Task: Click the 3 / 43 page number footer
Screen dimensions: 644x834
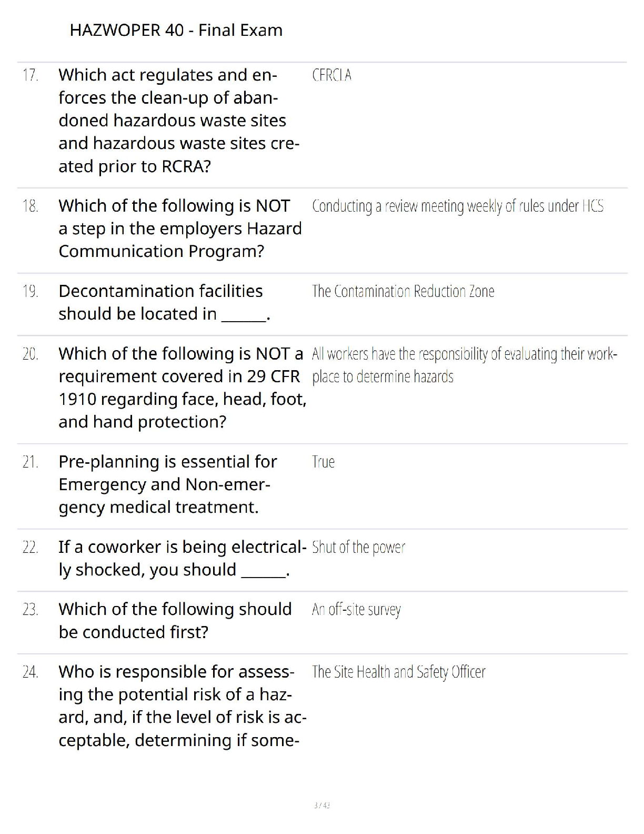Action: tap(321, 805)
